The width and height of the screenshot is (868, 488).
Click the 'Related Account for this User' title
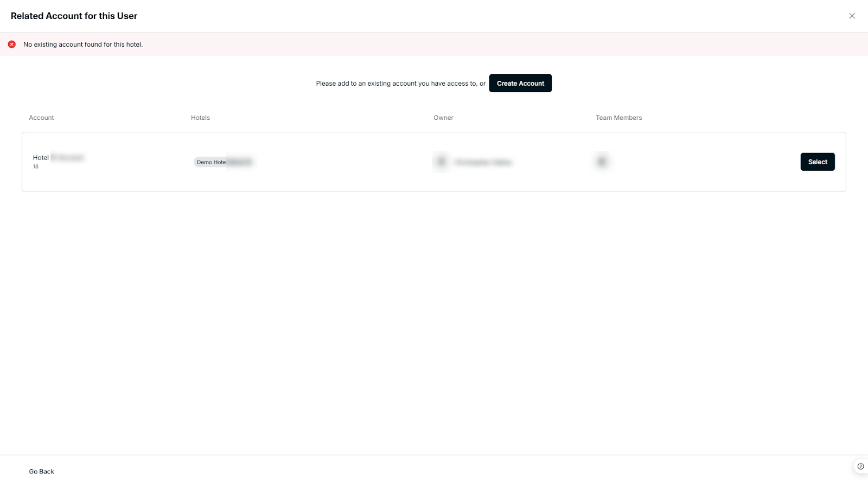tap(74, 16)
